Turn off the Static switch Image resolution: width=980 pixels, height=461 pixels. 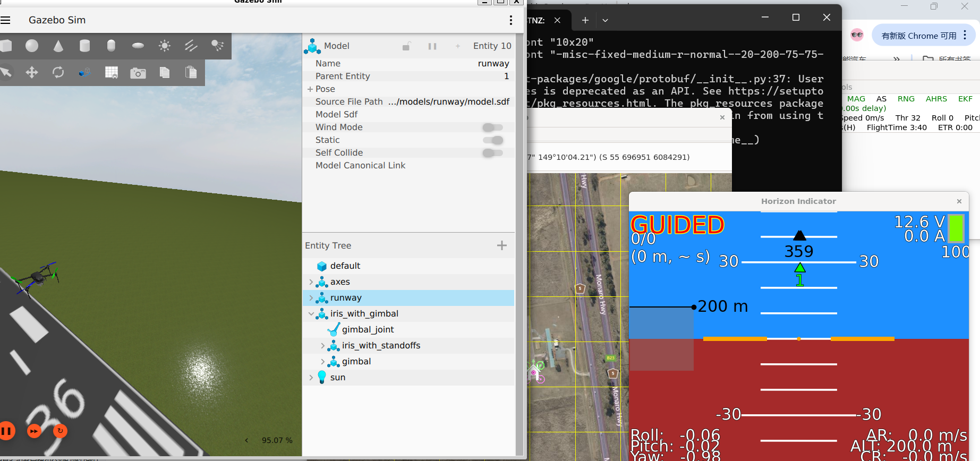(492, 140)
